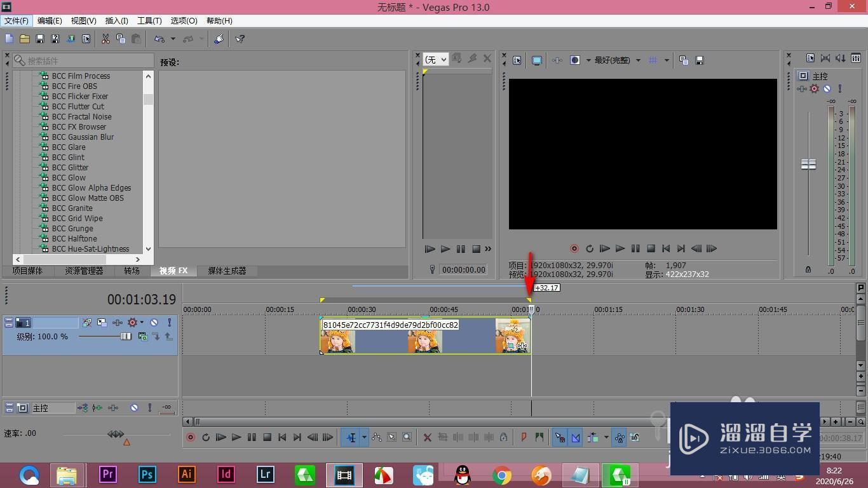Save the project with the floppy disk icon
The height and width of the screenshot is (488, 868).
pyautogui.click(x=40, y=39)
